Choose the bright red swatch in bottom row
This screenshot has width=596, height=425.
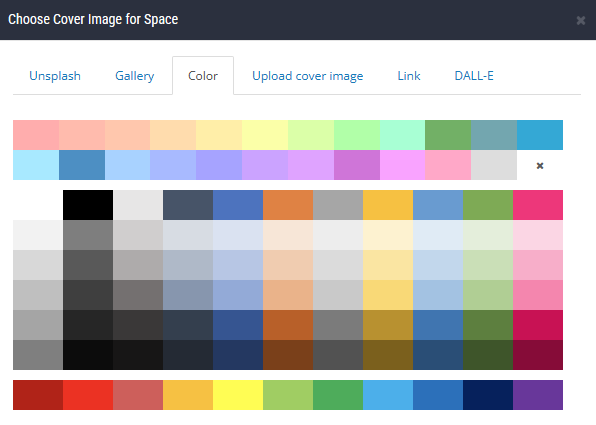click(x=88, y=395)
